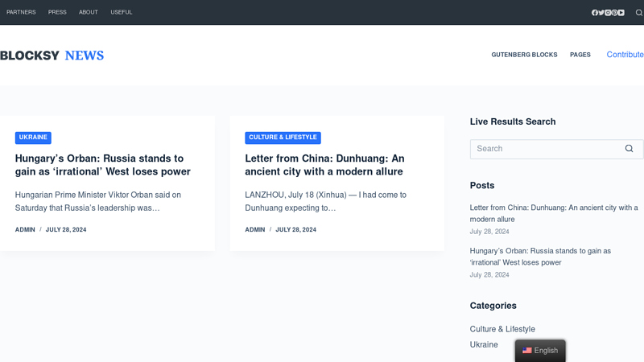Viewport: 644px width, 362px height.
Task: Click the 'Categories' sidebar heading
Action: coord(493,306)
